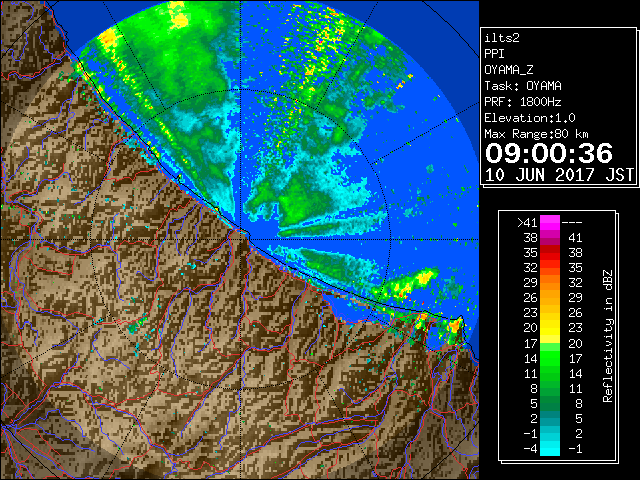Image resolution: width=640 pixels, height=480 pixels.
Task: Select the 'Task: OYAMA' line
Action: 523,86
